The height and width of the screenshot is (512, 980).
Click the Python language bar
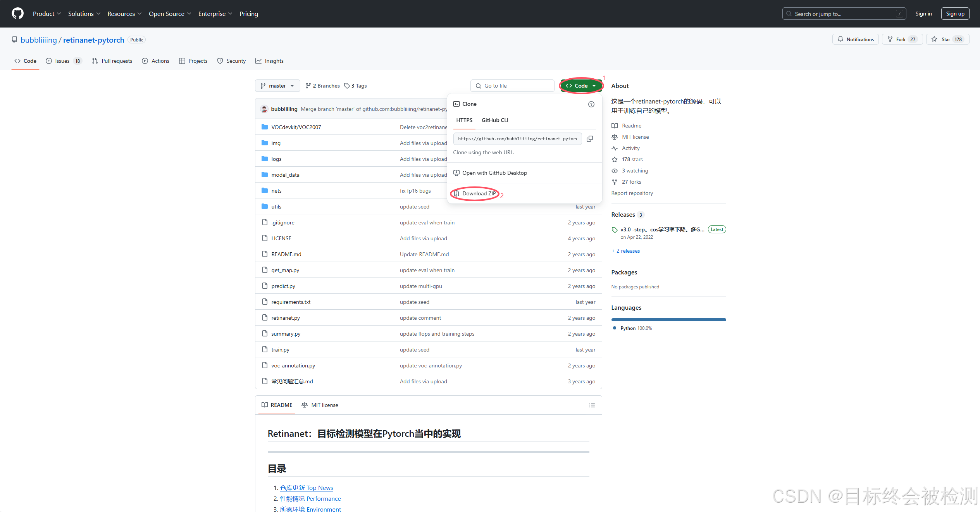[x=668, y=320]
